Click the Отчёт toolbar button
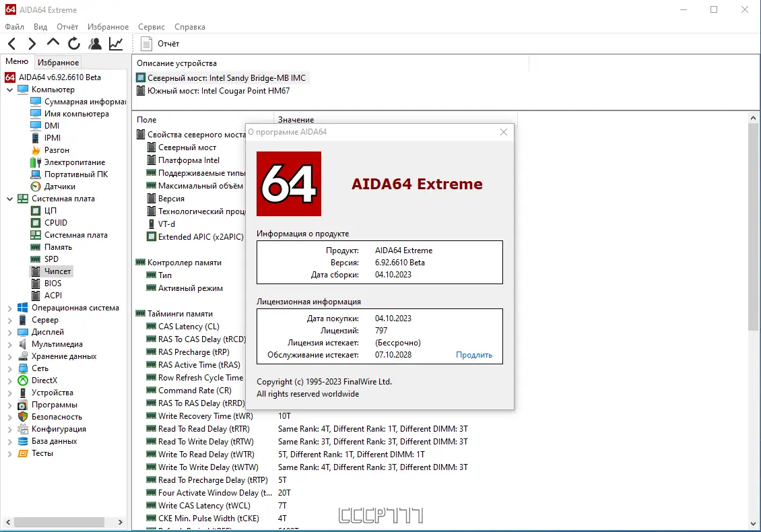The image size is (761, 532). point(160,44)
